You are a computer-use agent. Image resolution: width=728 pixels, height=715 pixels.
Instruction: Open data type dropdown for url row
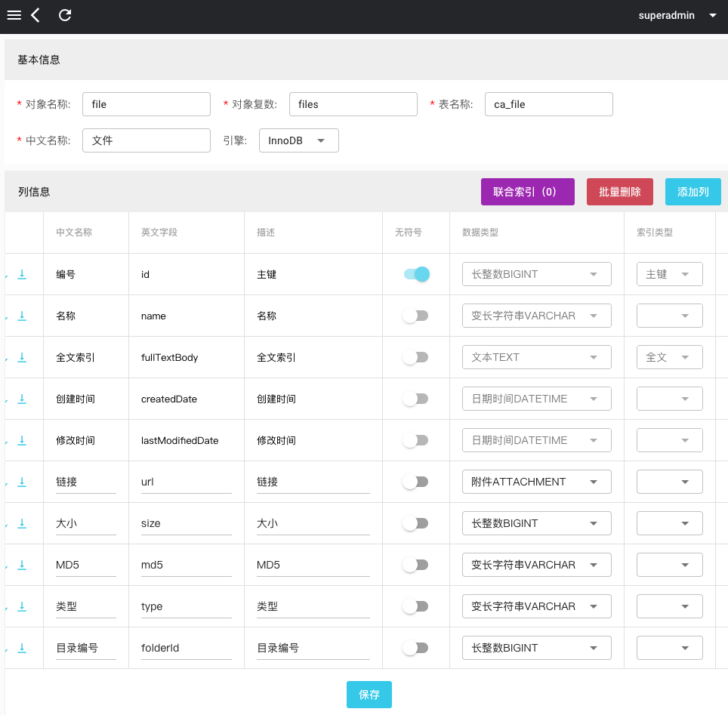(536, 482)
